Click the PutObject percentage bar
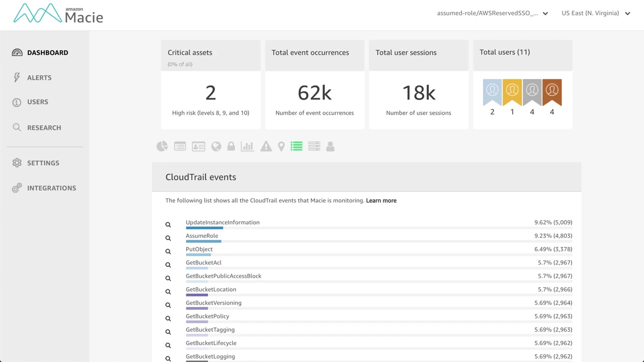 coord(198,255)
